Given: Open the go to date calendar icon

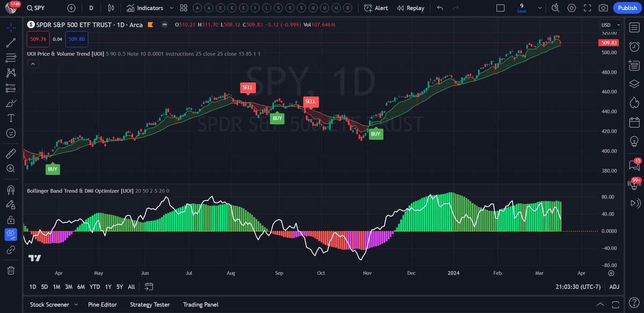Looking at the screenshot, I should [x=149, y=287].
